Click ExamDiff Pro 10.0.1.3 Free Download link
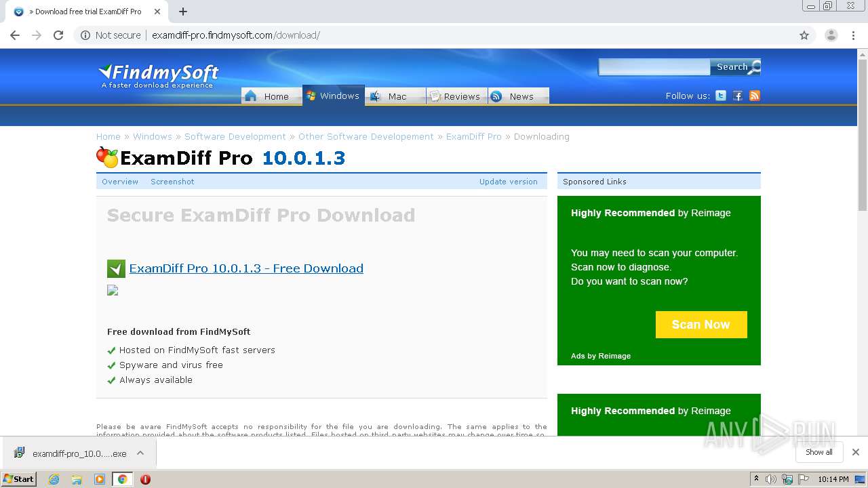This screenshot has height=488, width=868. click(246, 268)
